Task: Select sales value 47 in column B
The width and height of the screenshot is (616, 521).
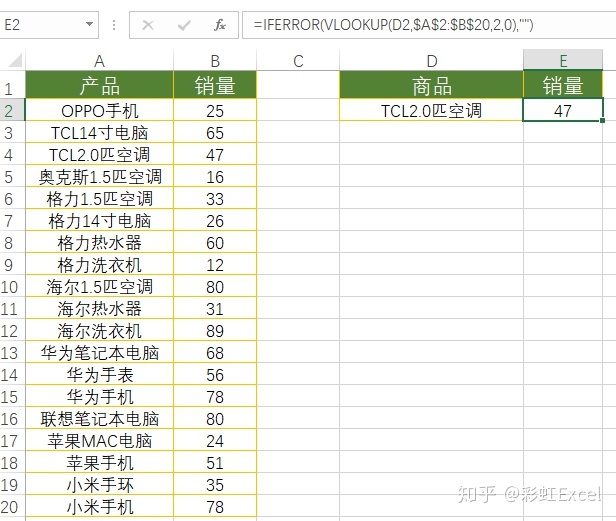Action: [x=215, y=154]
